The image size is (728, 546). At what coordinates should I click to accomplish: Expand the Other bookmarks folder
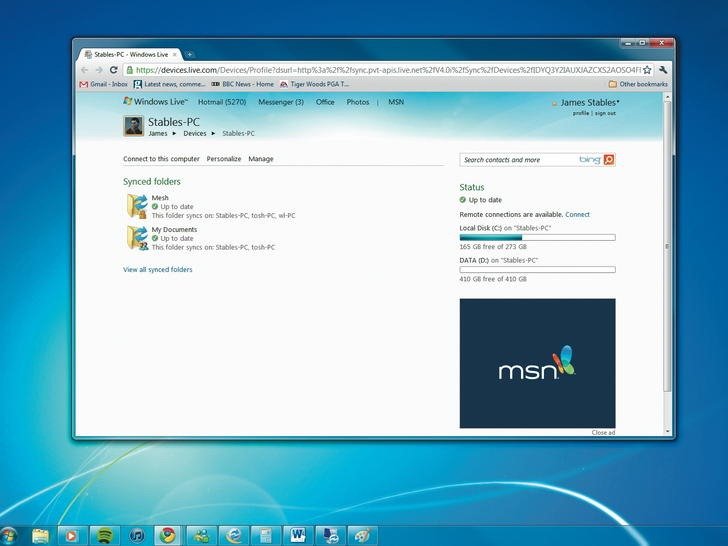coord(638,84)
